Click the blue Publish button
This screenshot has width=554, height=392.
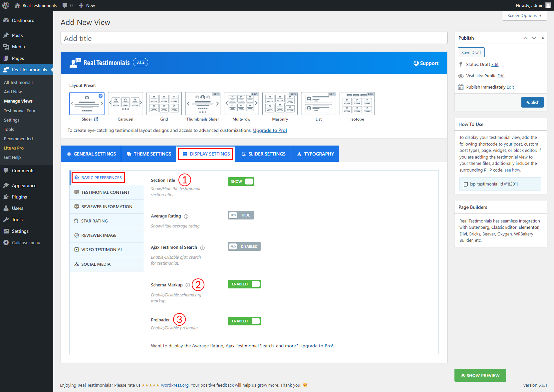pyautogui.click(x=532, y=102)
